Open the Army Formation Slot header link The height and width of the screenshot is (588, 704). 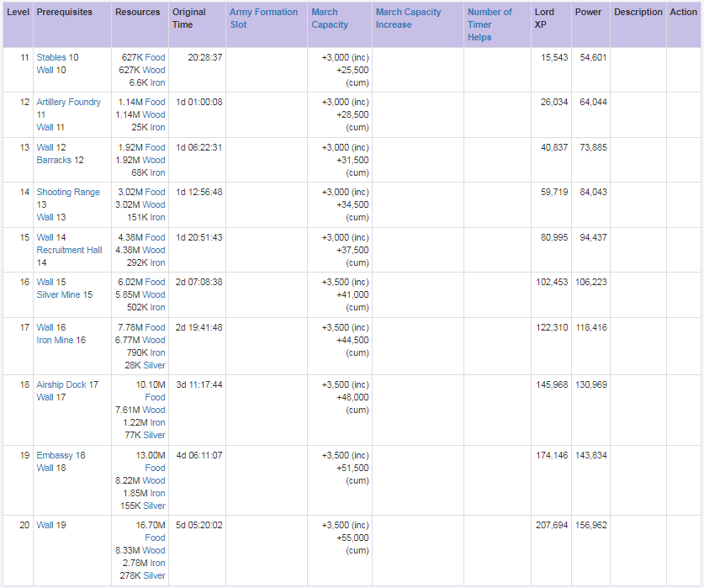coord(263,19)
